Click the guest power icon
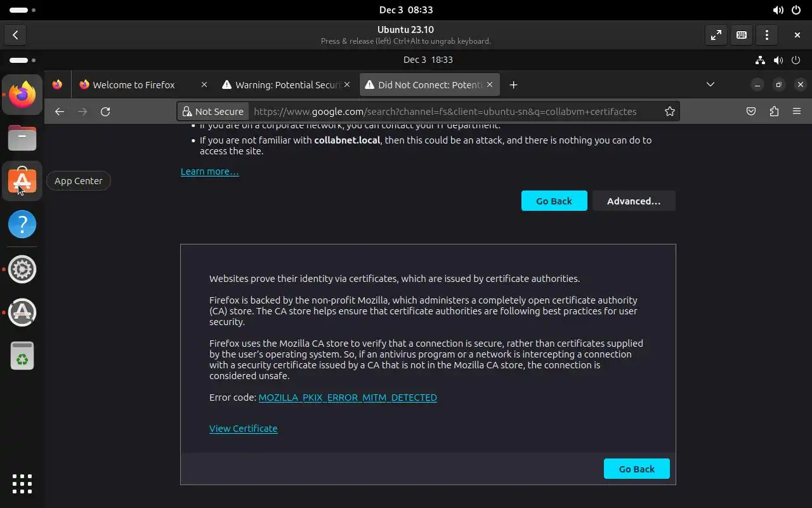 pyautogui.click(x=797, y=60)
